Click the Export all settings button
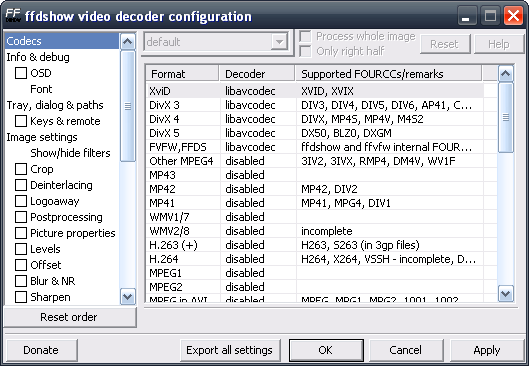 click(x=230, y=350)
